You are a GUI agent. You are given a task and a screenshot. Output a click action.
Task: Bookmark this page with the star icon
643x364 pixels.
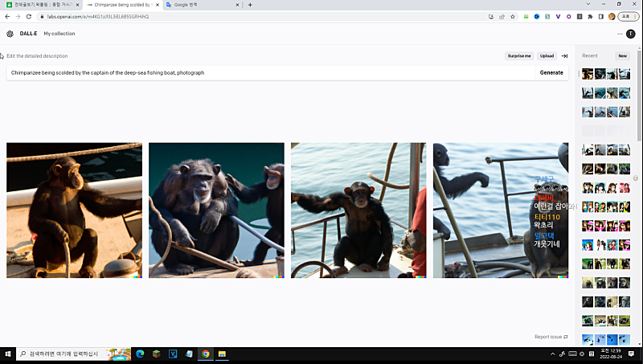(x=513, y=16)
